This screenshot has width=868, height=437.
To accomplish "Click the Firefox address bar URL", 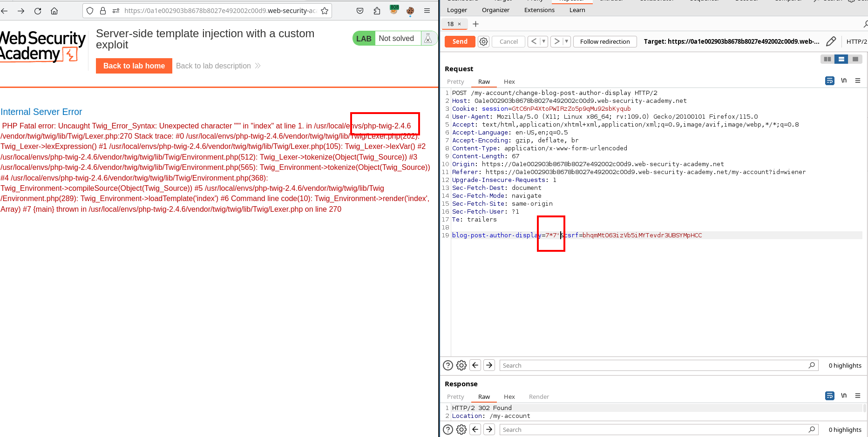I will 220,11.
